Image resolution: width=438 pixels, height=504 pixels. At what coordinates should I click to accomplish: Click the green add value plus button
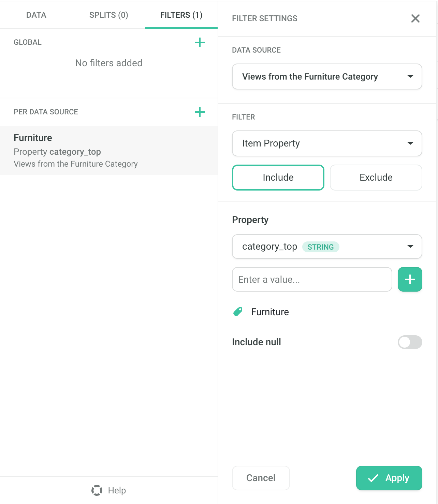410,279
